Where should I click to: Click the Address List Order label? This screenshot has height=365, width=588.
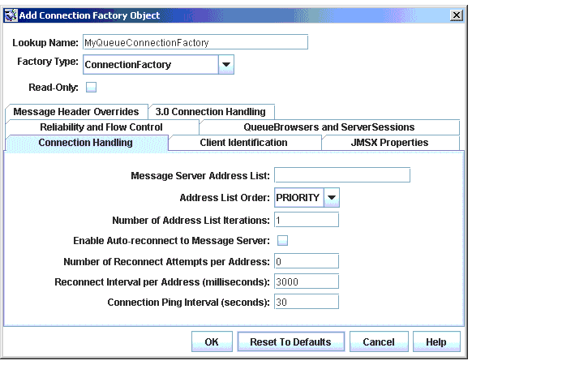pyautogui.click(x=225, y=198)
